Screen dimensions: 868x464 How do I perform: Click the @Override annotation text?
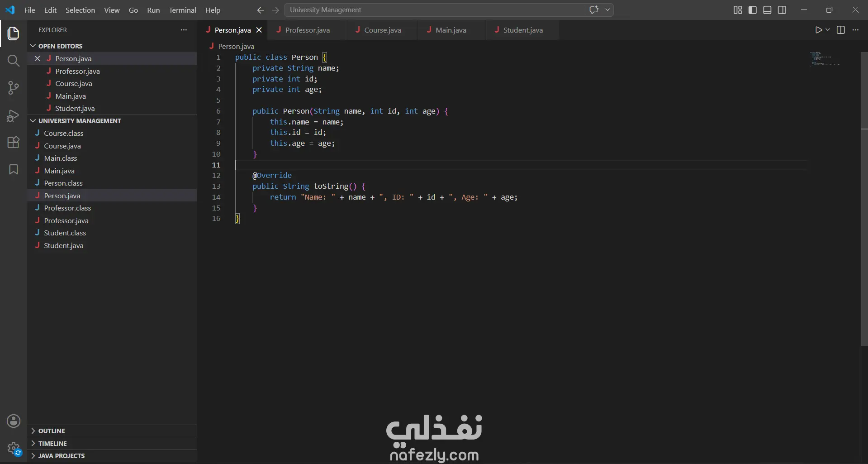coord(272,175)
